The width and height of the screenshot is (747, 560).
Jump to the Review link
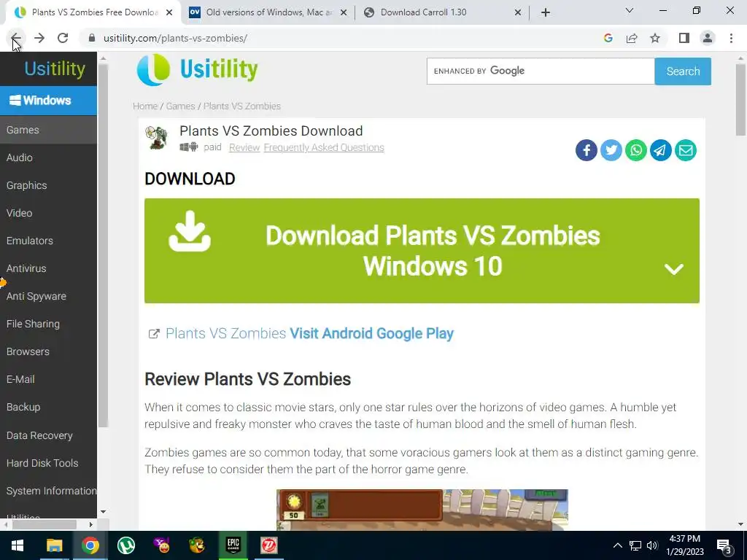pyautogui.click(x=244, y=147)
